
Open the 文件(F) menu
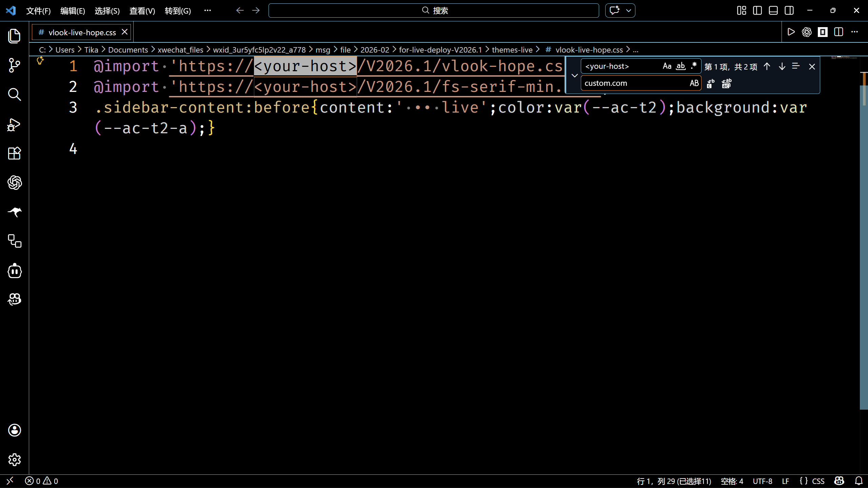38,11
